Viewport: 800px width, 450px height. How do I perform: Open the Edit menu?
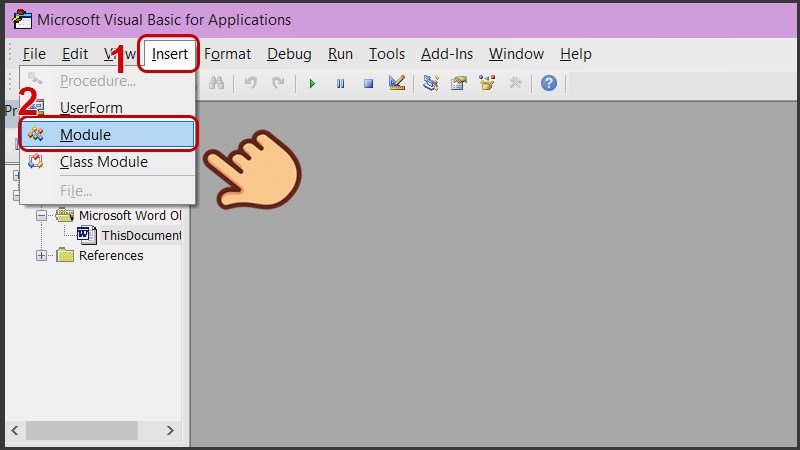coord(75,54)
